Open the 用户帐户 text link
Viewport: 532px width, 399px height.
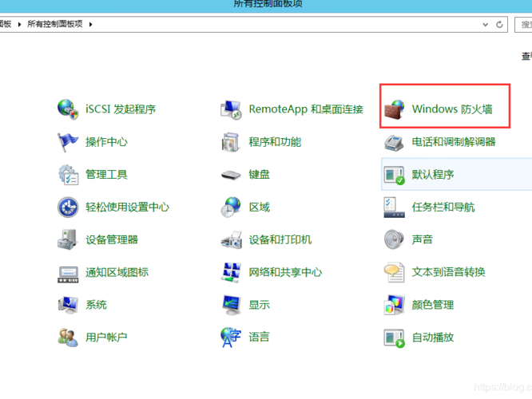click(106, 338)
